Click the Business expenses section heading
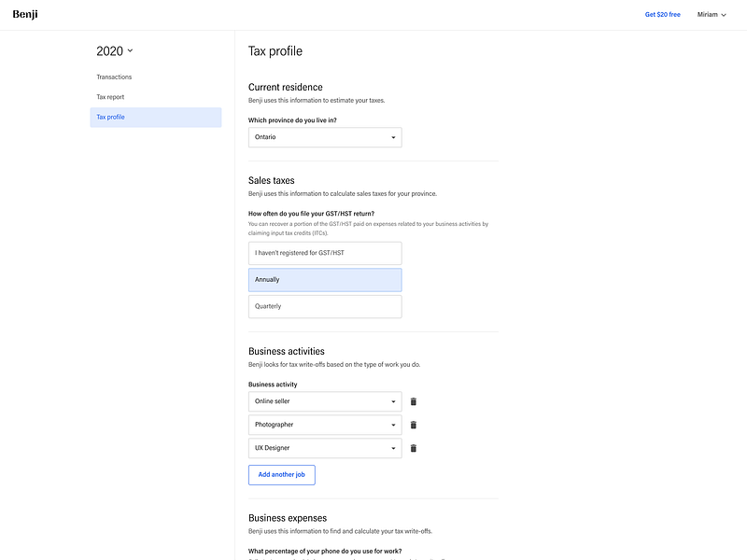Screen dimensions: 747x560 (288, 518)
